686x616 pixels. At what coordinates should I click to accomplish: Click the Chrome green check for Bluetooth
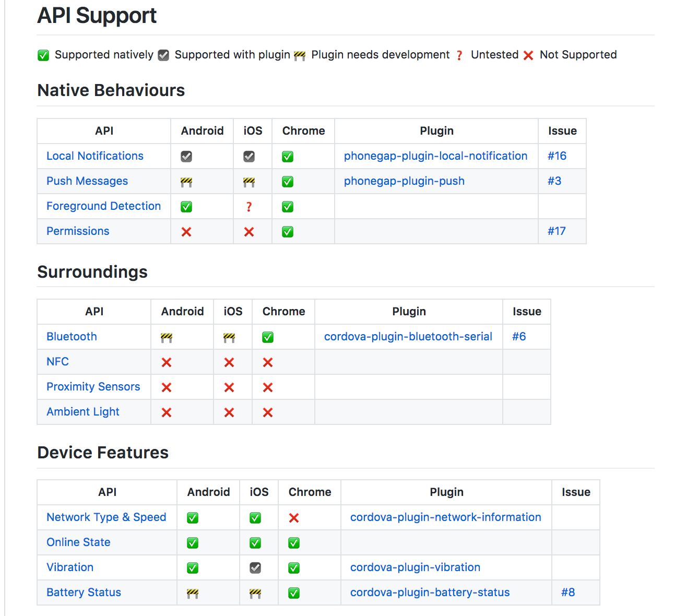[x=268, y=337]
